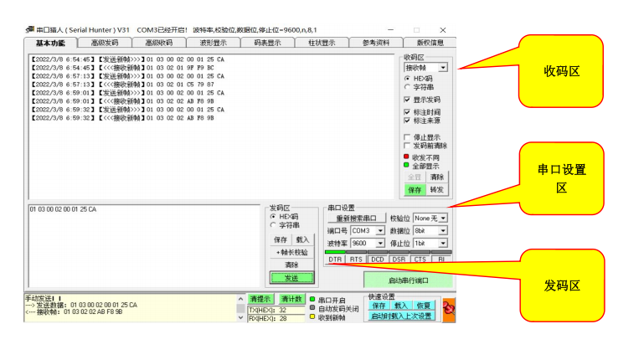
Task: Switch to the 高级收码 tab
Action: coord(159,43)
